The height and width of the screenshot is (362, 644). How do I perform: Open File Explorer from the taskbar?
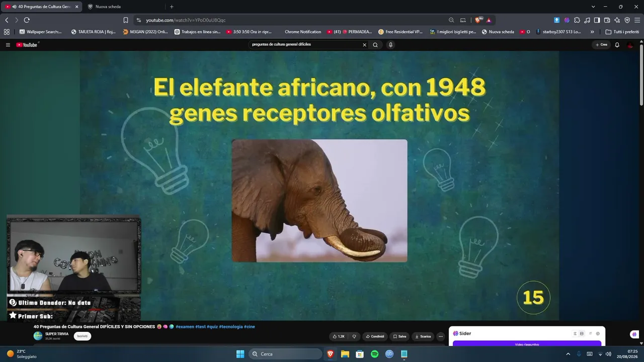[x=345, y=354]
